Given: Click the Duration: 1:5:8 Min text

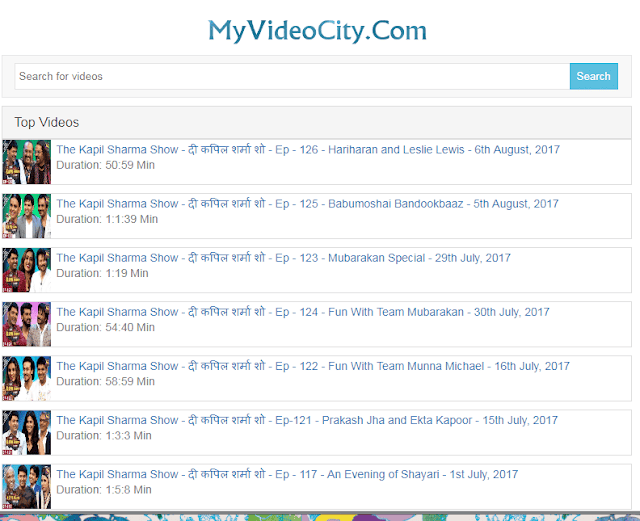Looking at the screenshot, I should coord(104,490).
